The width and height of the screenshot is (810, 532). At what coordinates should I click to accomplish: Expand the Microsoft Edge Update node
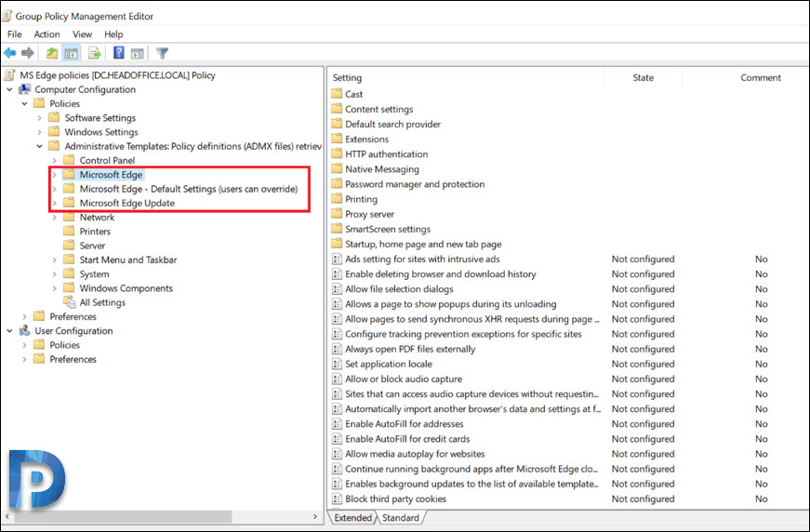pos(55,203)
